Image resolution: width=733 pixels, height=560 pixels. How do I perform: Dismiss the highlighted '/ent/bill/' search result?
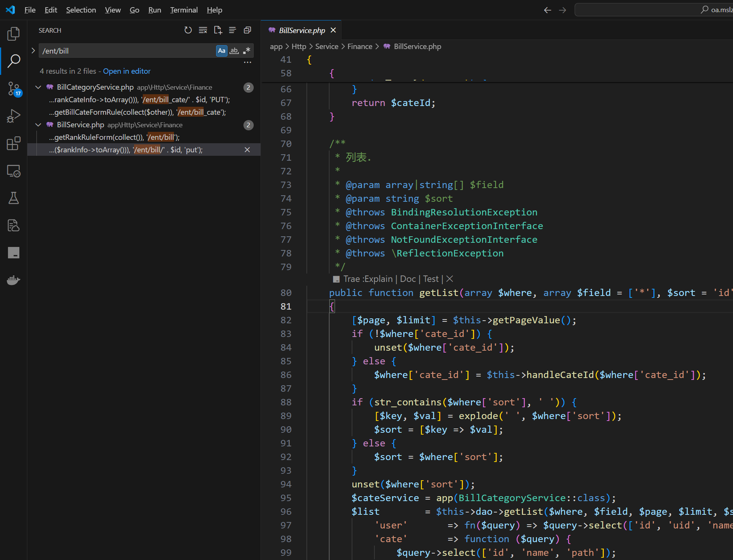(247, 150)
